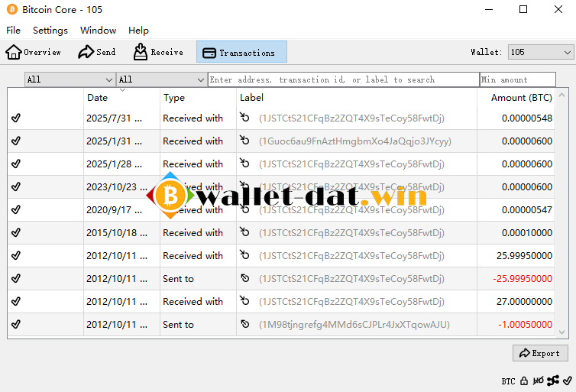Click the confirmed checkmark on the -25.99950000 row
The image size is (576, 392).
(16, 278)
